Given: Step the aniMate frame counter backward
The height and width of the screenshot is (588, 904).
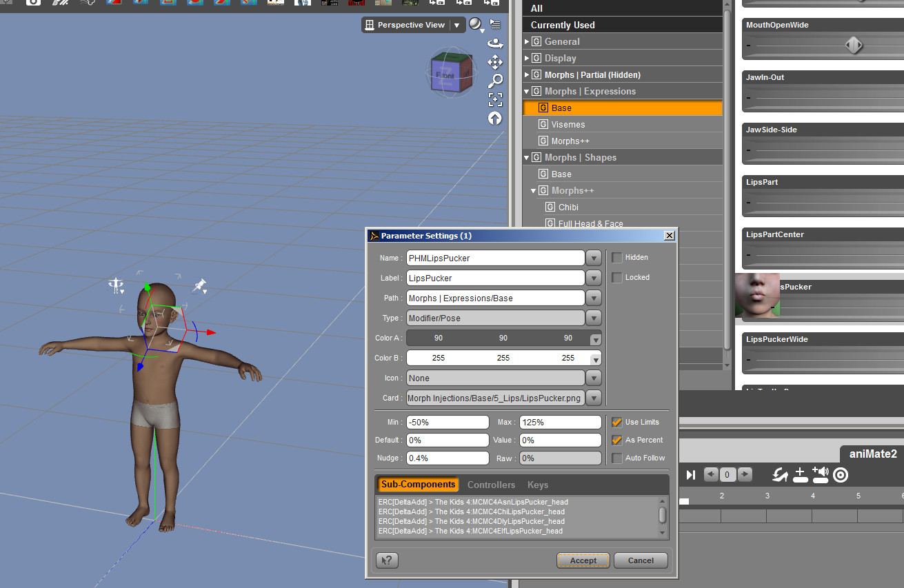Looking at the screenshot, I should [x=711, y=474].
